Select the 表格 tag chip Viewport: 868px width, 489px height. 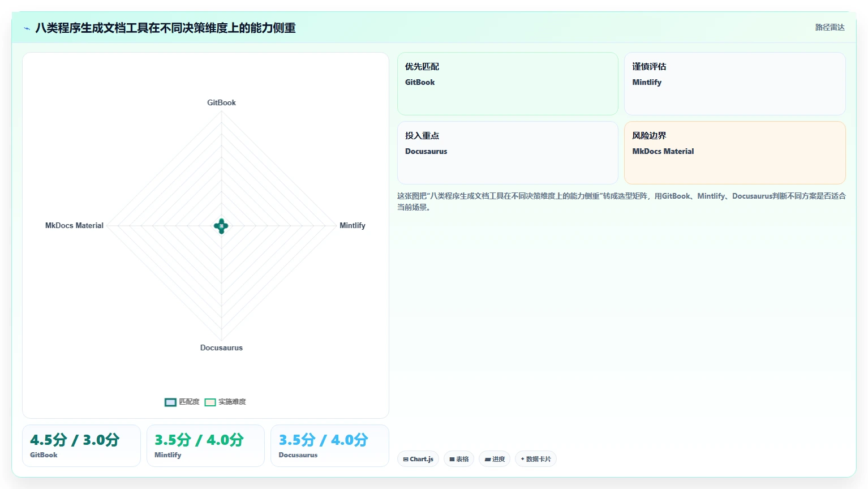coord(459,459)
